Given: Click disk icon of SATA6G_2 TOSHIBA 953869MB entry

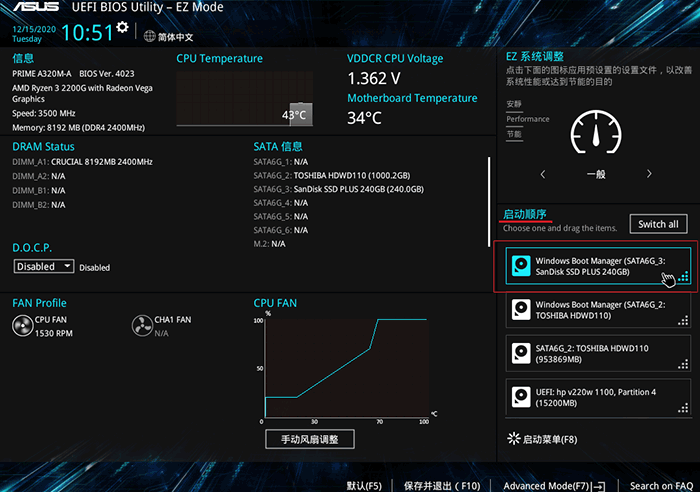Looking at the screenshot, I should (x=521, y=353).
